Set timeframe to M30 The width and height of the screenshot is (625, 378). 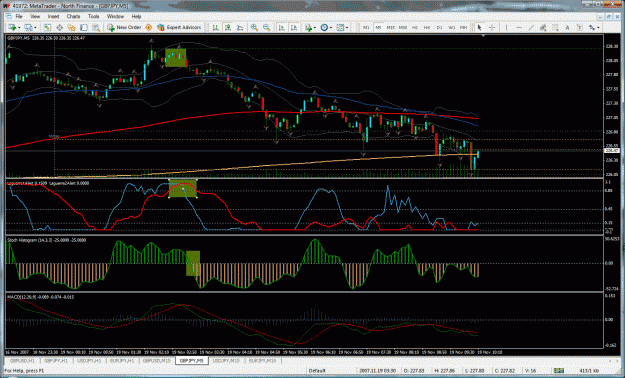tap(403, 28)
